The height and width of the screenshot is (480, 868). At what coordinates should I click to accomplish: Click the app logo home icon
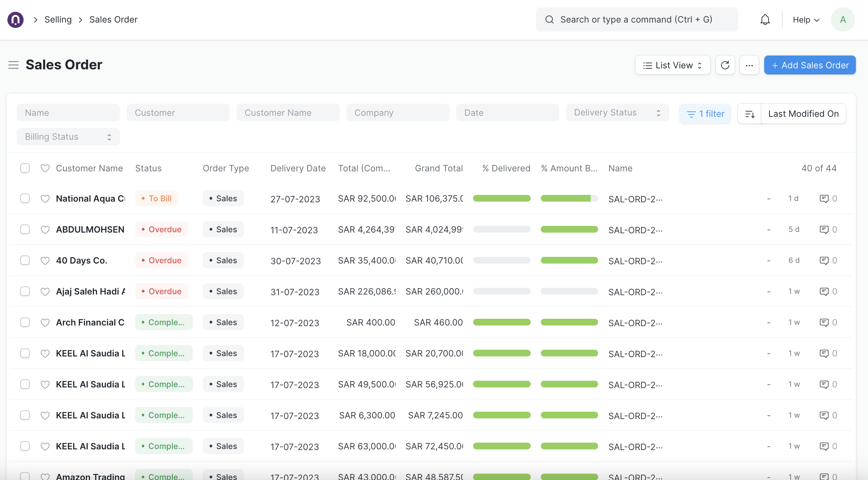tap(15, 20)
